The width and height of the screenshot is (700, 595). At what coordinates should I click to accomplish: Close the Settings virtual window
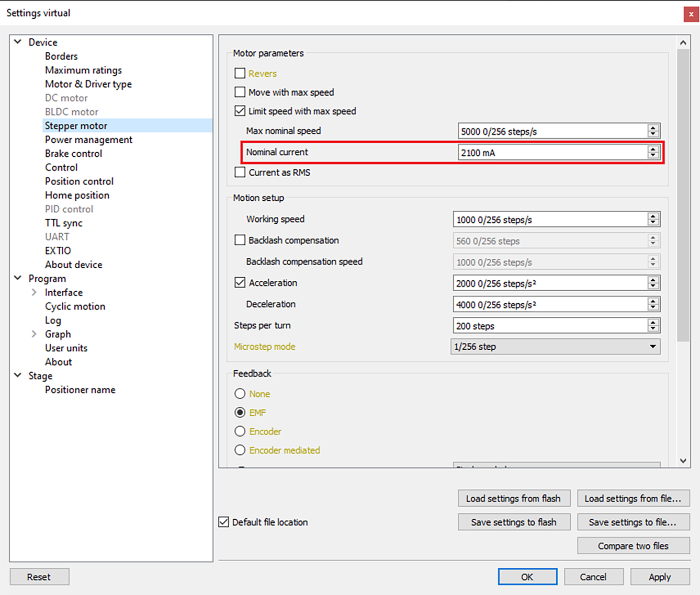click(x=691, y=14)
